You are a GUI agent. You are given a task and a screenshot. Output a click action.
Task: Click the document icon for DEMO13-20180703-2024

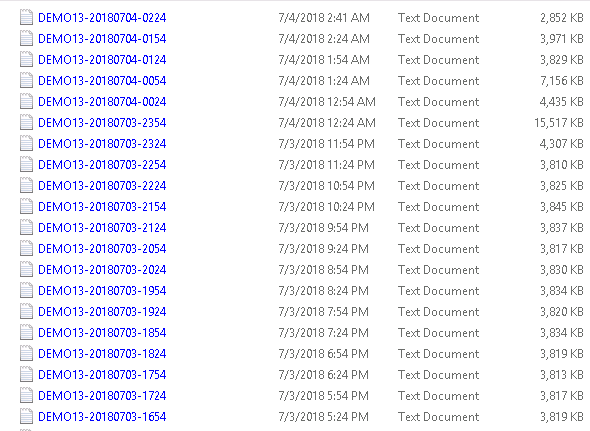(x=26, y=270)
